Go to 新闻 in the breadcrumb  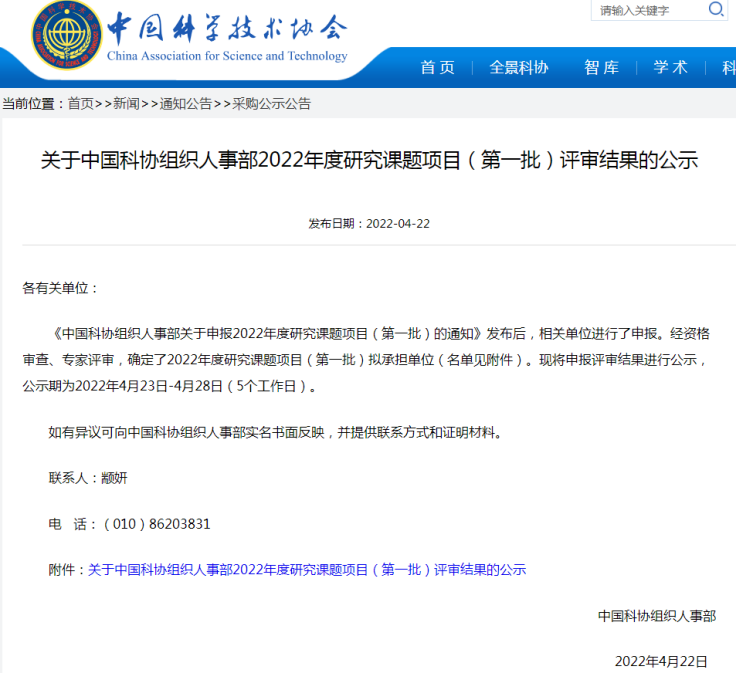coord(126,103)
